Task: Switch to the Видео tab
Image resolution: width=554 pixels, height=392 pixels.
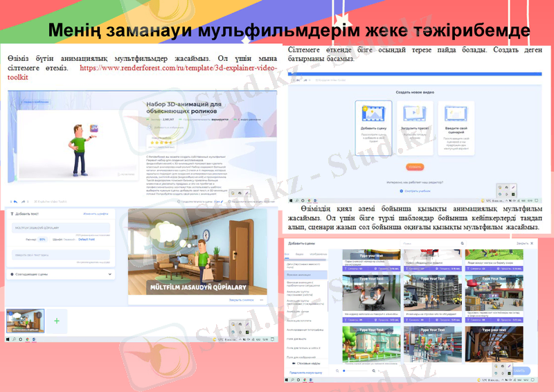Action: [299, 254]
